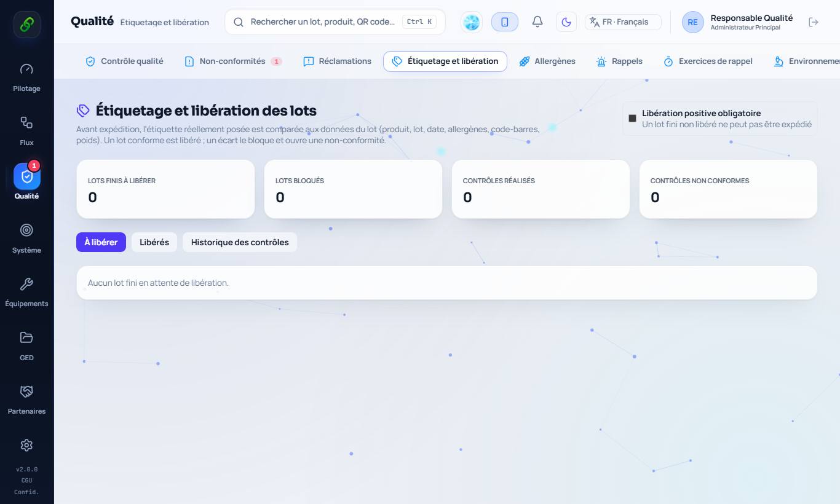Image resolution: width=840 pixels, height=504 pixels.
Task: Go to the Flux section
Action: 26,131
